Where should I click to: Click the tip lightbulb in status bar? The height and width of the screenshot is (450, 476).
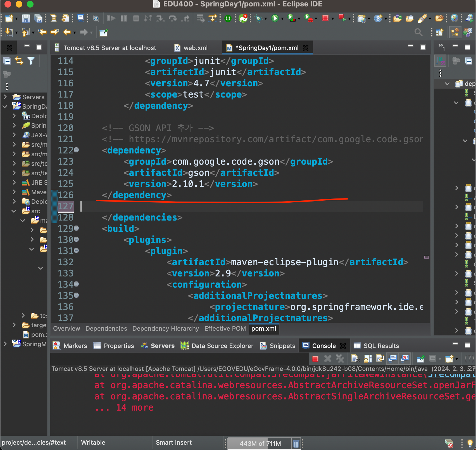coord(470,443)
